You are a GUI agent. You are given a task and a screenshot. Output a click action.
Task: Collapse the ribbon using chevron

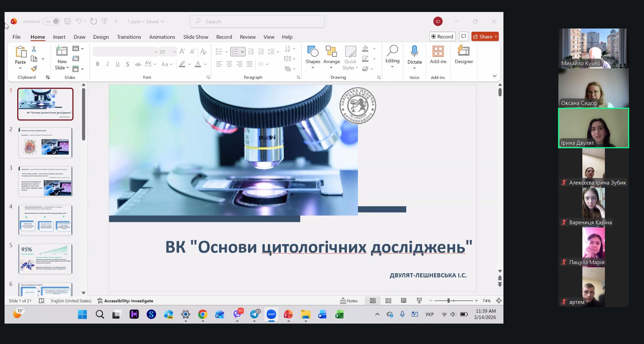coord(494,76)
